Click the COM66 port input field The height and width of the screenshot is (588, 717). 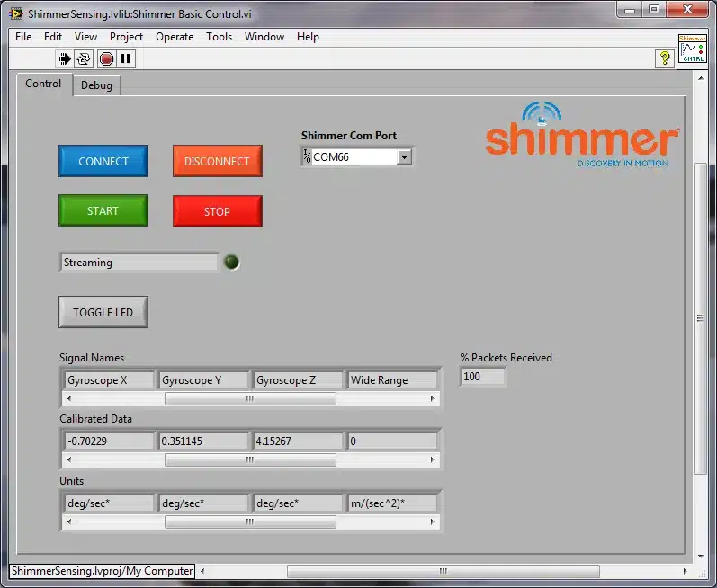tap(354, 157)
